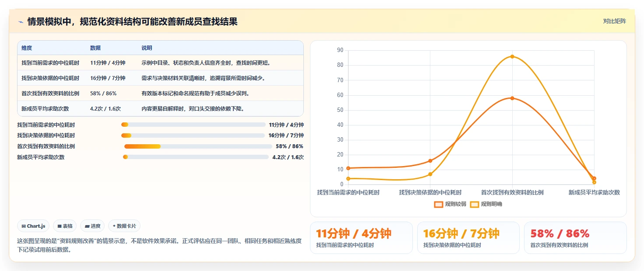Click the table row label 首次找到有效资料的比例

(50, 94)
